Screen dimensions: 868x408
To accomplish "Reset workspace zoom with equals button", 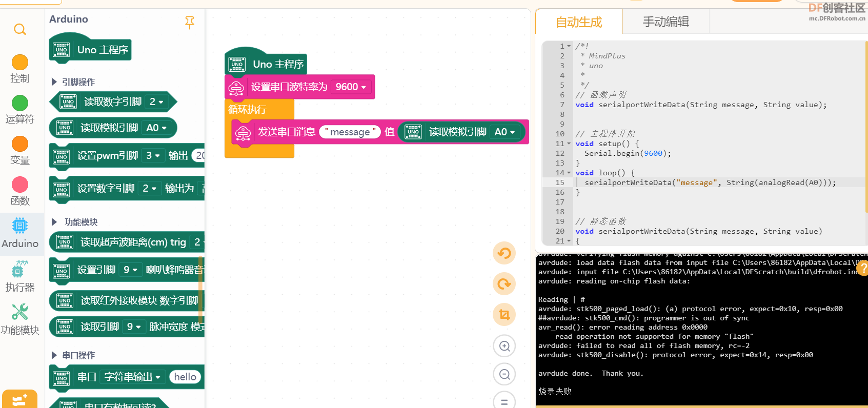I will tap(504, 401).
